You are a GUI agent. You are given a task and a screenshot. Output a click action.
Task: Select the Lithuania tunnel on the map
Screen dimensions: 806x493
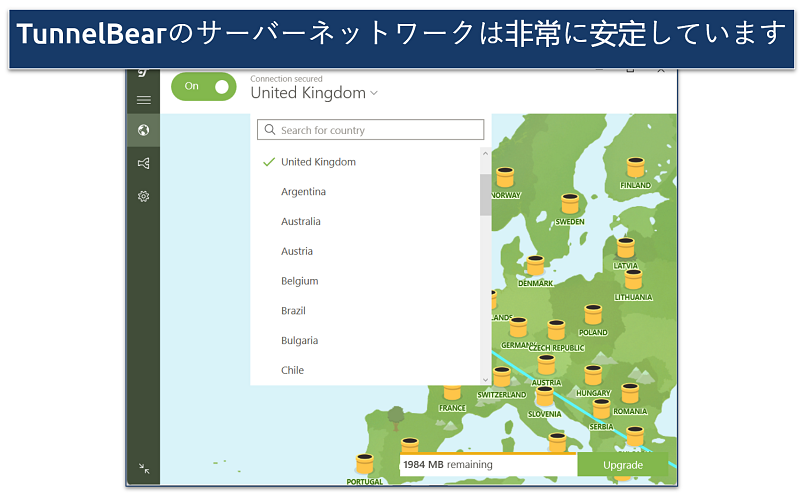point(633,280)
